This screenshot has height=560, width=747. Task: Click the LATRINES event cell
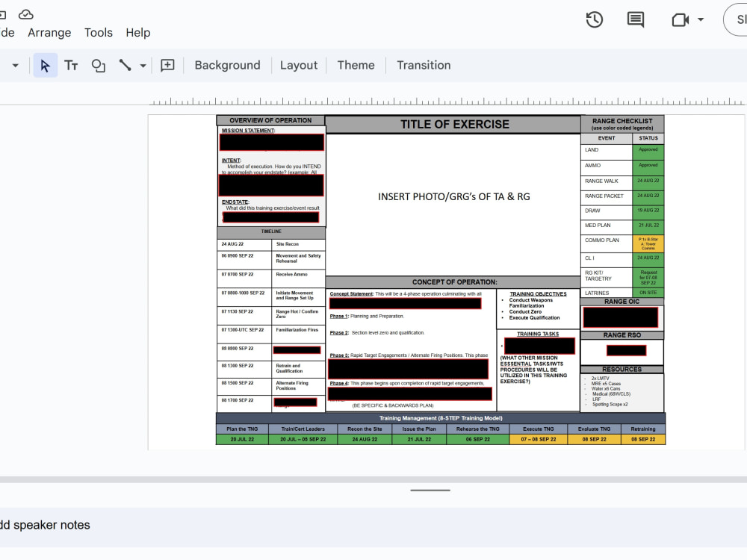click(x=607, y=293)
